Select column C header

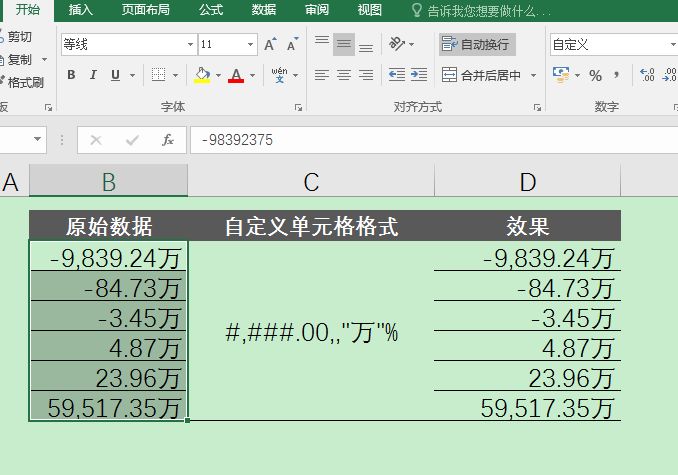click(x=311, y=181)
